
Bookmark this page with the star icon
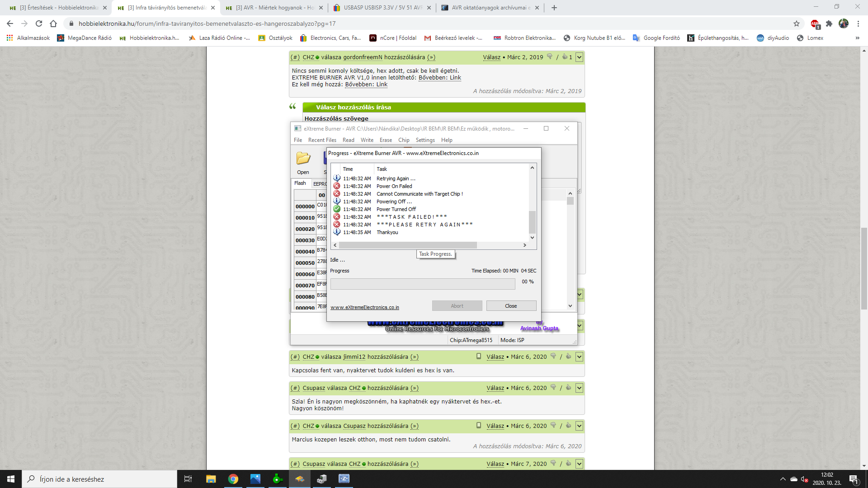[x=797, y=23]
